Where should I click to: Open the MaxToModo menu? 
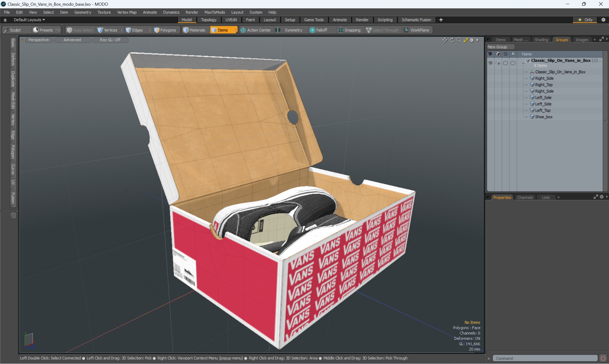click(x=214, y=12)
